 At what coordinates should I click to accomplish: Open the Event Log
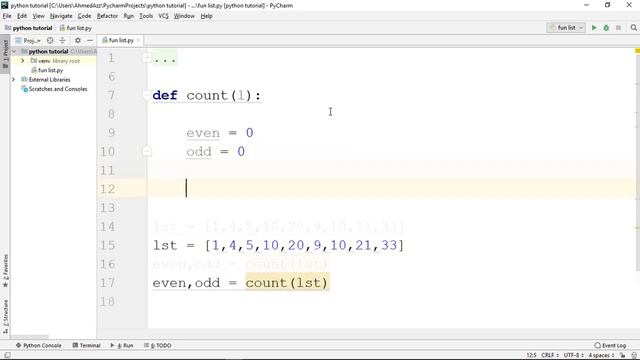(610, 345)
